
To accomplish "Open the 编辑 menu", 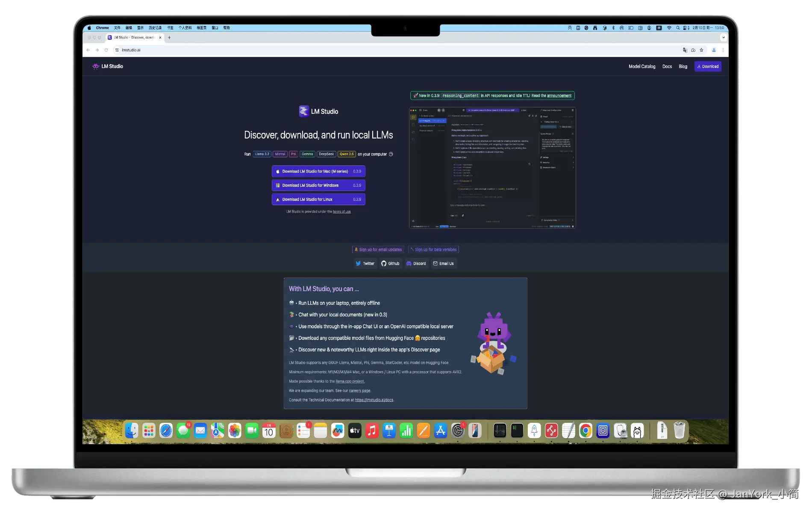I will [129, 28].
